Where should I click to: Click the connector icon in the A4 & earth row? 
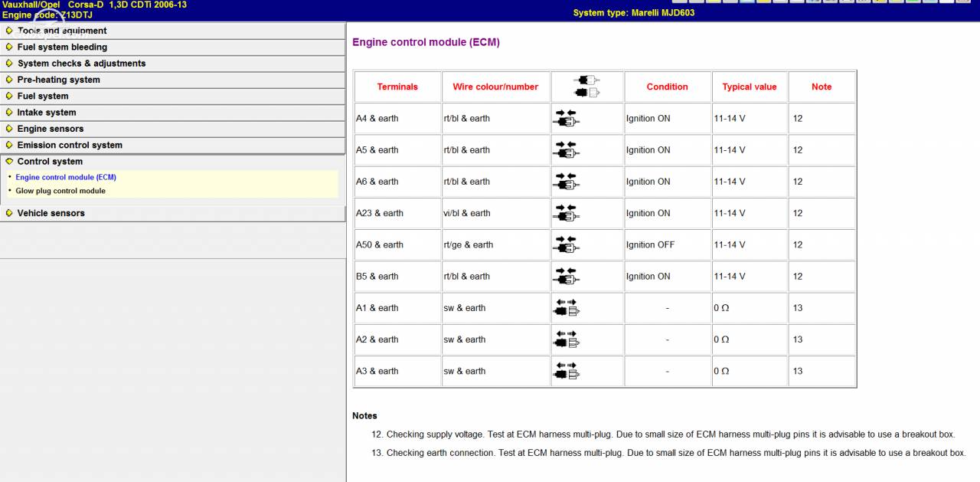click(566, 118)
